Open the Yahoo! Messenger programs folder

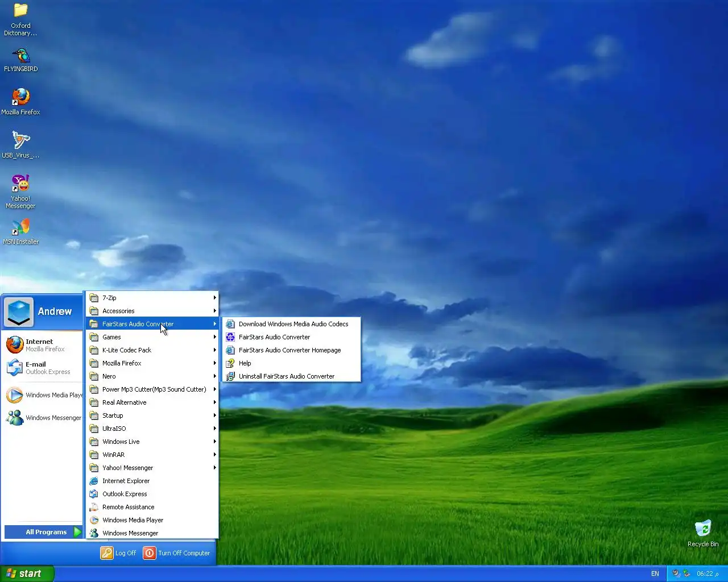coord(152,468)
